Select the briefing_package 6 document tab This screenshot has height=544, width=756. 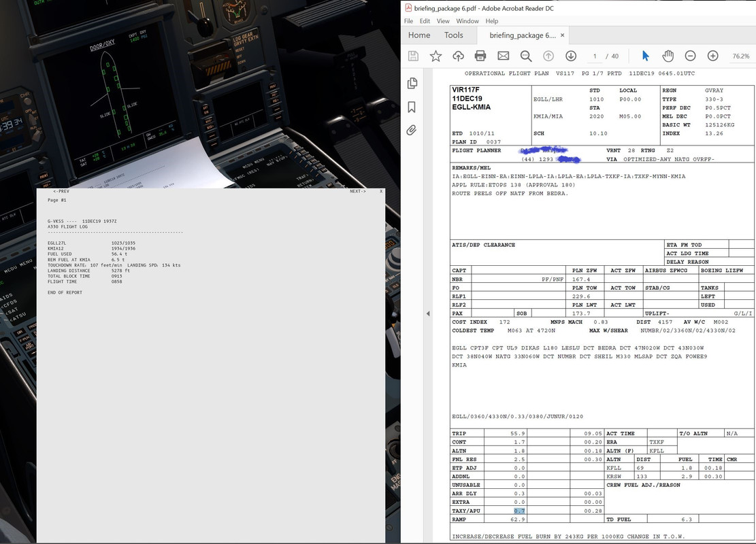point(523,35)
